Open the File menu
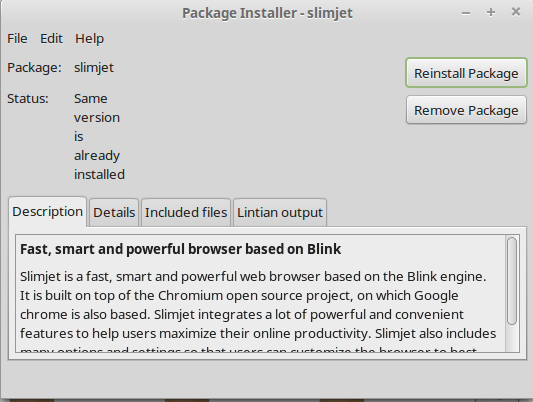 click(17, 38)
